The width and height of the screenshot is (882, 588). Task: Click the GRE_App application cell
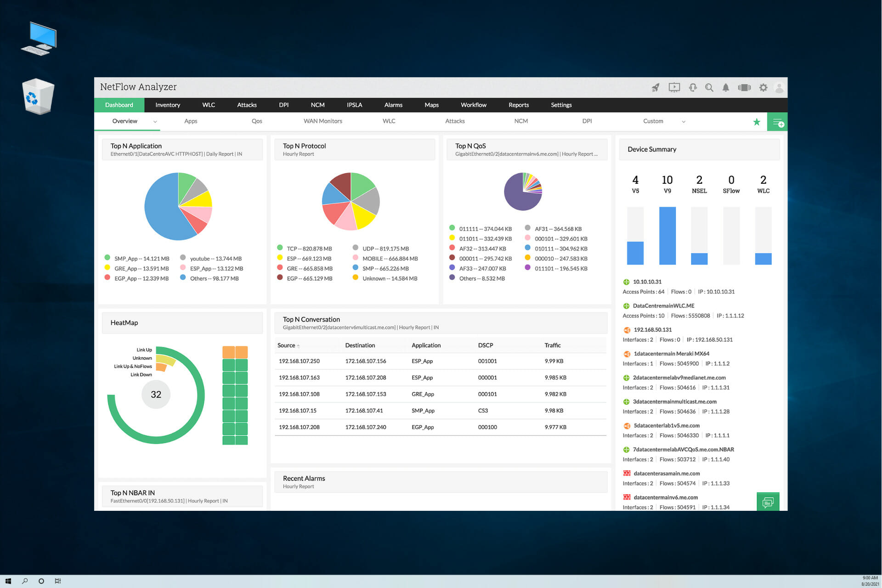pos(423,395)
